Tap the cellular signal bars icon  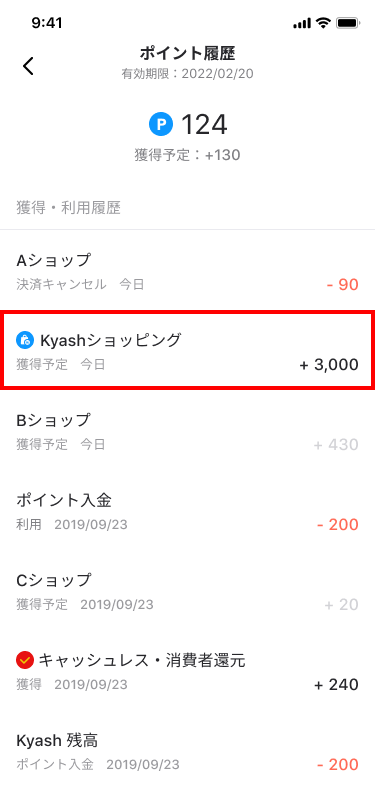click(302, 24)
